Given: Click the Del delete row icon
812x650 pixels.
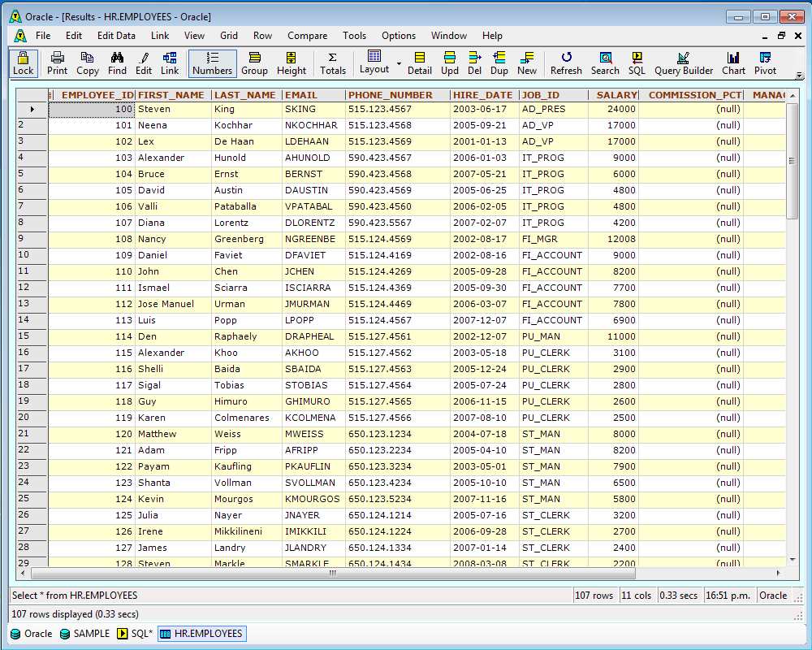Looking at the screenshot, I should [474, 63].
